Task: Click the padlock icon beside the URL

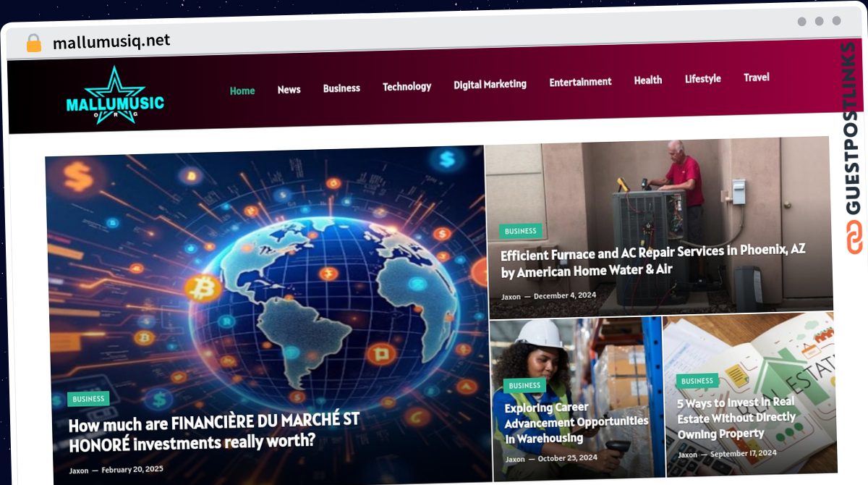Action: coord(33,43)
